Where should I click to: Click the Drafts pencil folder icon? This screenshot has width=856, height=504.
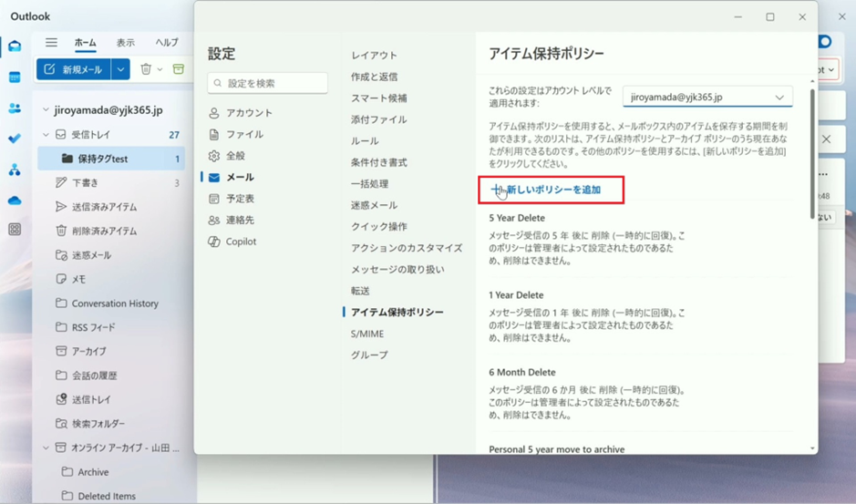61,182
